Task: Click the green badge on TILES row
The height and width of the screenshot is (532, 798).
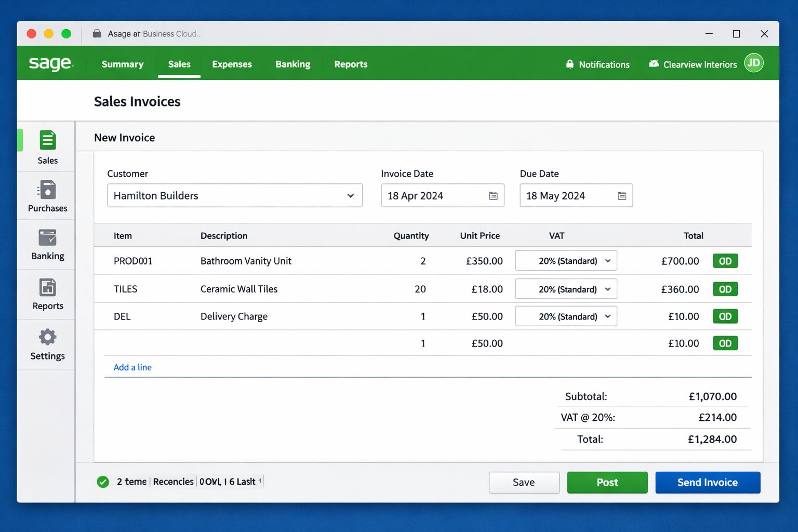Action: (725, 289)
